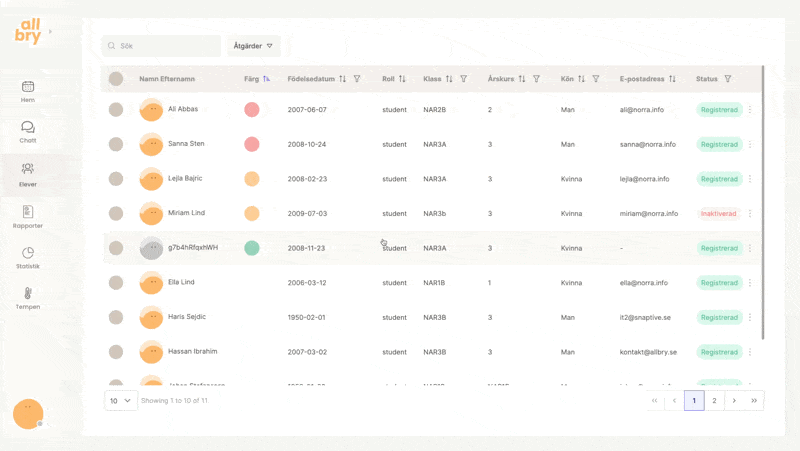Expand the Åtgärder dropdown
The image size is (800, 451).
coord(253,46)
